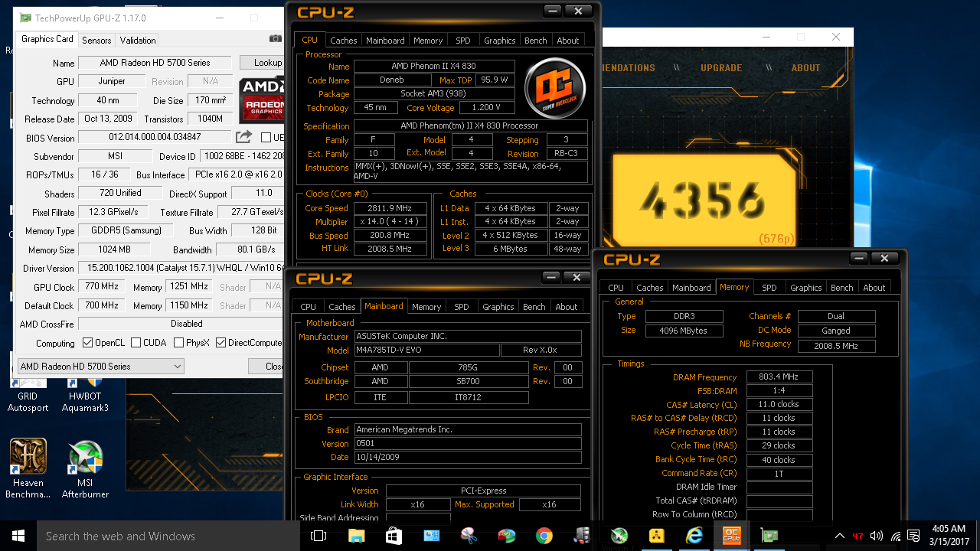Open the Windows Store taskbar icon
Viewport: 980px width, 551px height.
point(394,536)
